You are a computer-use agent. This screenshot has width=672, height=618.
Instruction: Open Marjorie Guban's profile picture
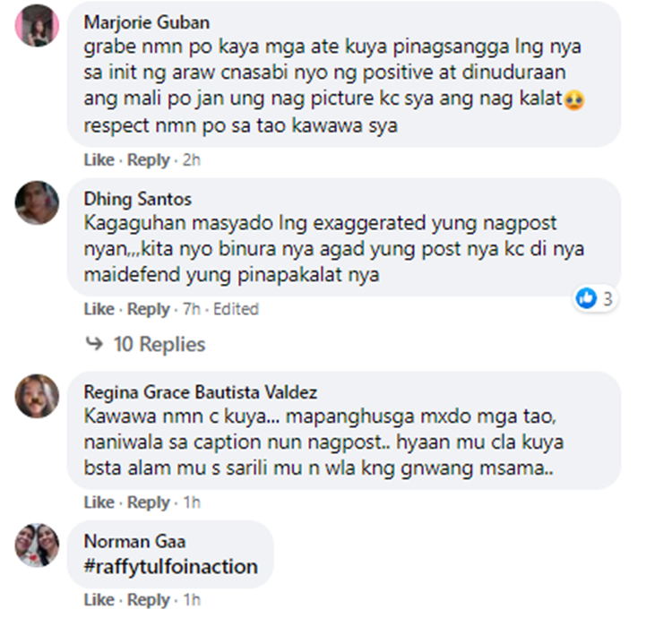pyautogui.click(x=37, y=24)
